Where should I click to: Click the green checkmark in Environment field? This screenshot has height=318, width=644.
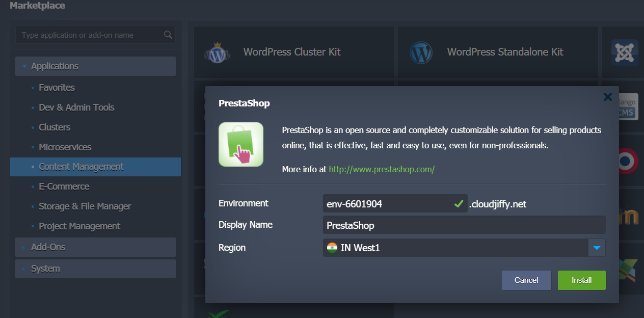tap(458, 204)
